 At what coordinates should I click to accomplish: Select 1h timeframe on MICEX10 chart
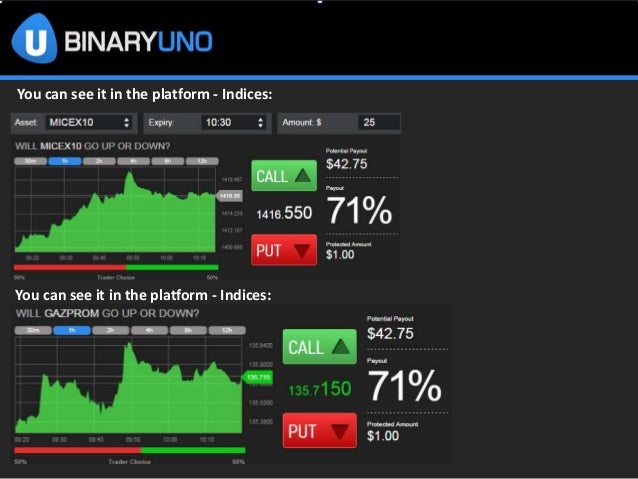65,161
